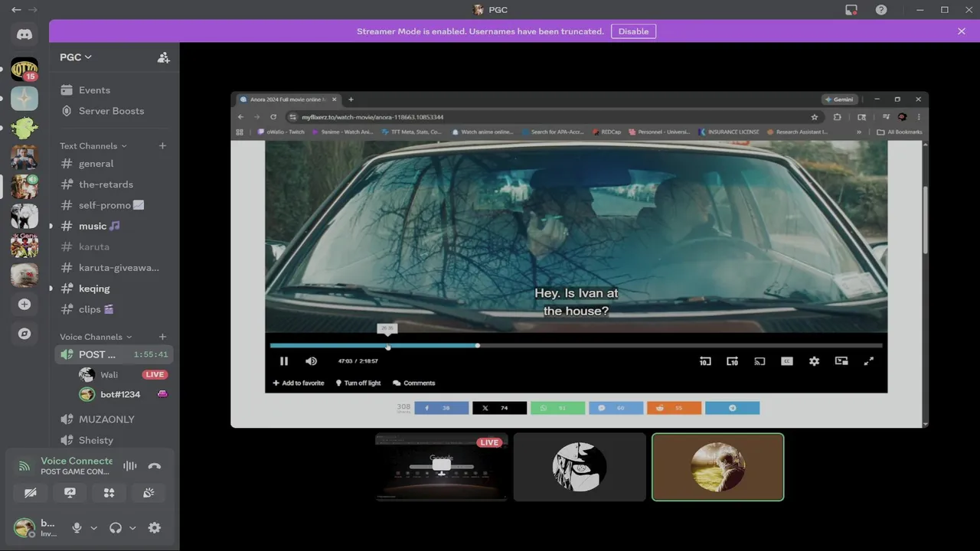Skip forward 10 seconds in video player

point(732,361)
